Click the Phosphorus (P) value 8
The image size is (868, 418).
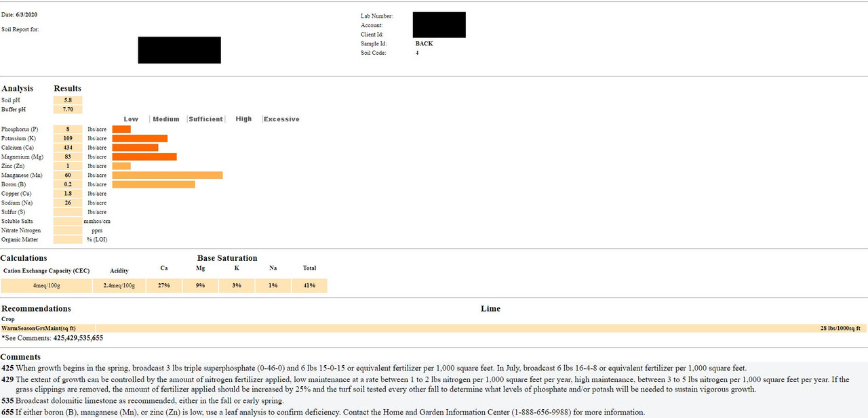(68, 129)
